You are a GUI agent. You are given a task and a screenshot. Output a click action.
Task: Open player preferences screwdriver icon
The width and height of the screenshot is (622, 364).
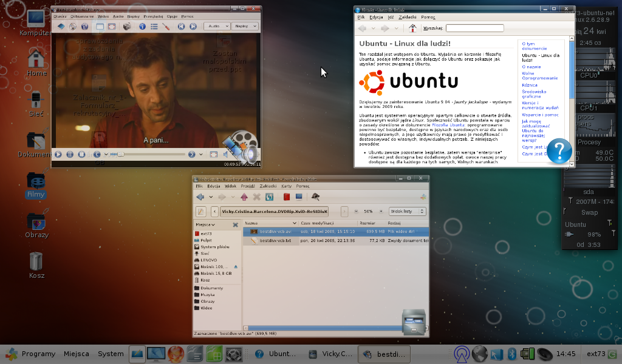166,27
